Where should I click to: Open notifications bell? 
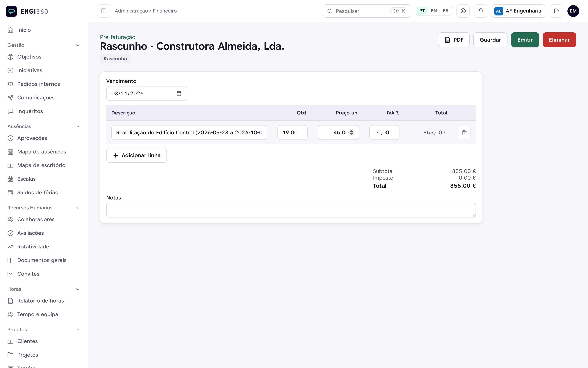[x=481, y=11]
